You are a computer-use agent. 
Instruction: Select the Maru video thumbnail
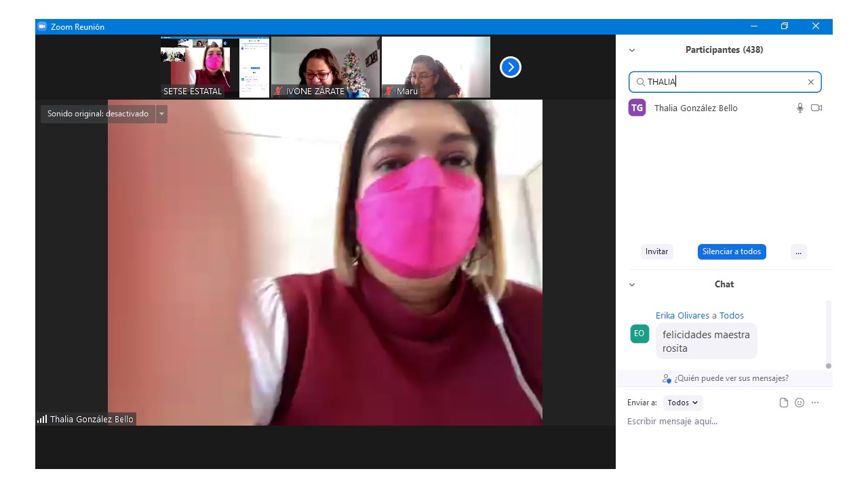[436, 67]
